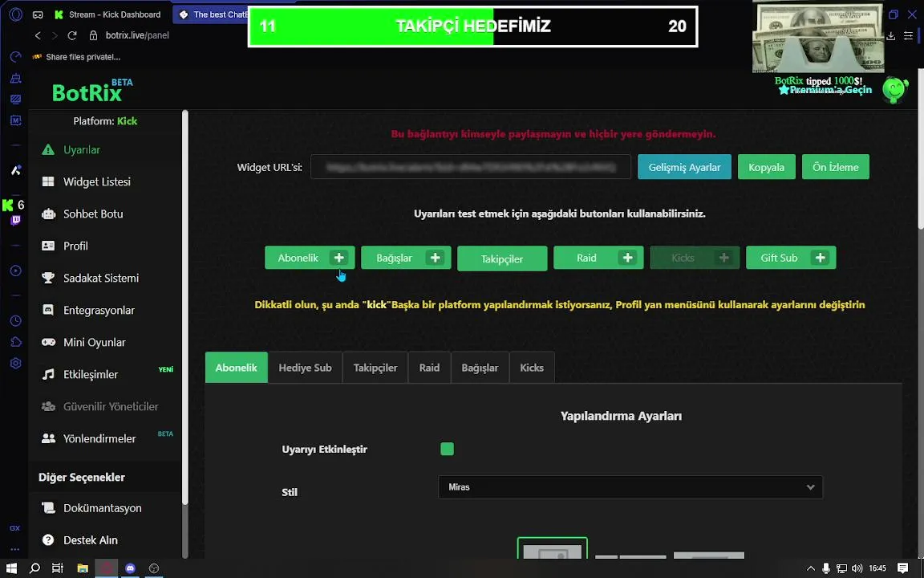
Task: Open the taskbar volume speaker icon
Action: [x=857, y=568]
